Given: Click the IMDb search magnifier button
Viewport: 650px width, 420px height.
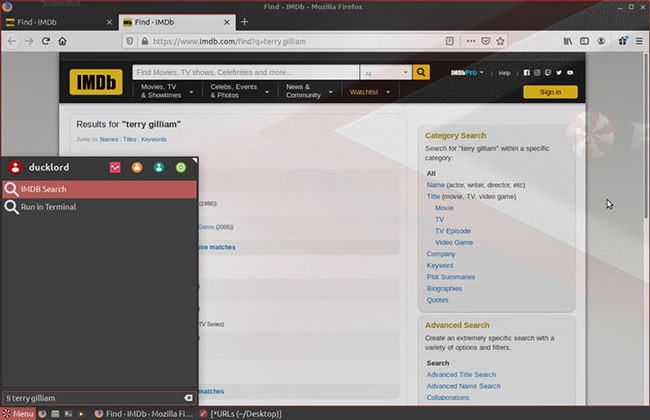Looking at the screenshot, I should [x=421, y=73].
